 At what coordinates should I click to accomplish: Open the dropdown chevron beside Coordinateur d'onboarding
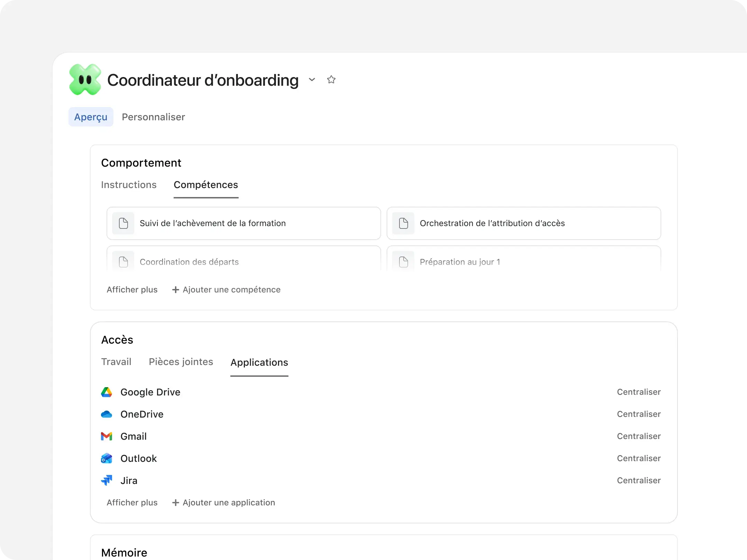point(312,80)
